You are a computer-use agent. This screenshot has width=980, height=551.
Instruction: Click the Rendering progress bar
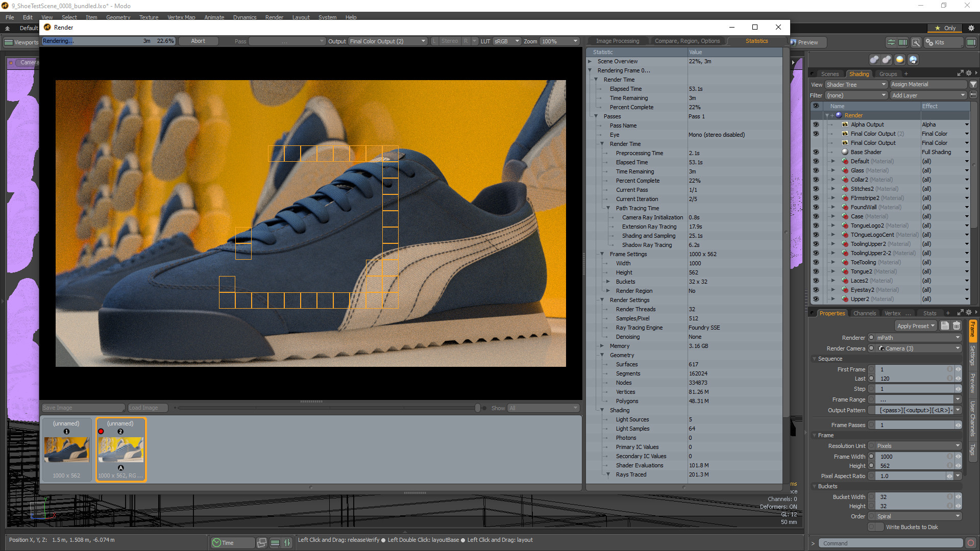pyautogui.click(x=109, y=41)
